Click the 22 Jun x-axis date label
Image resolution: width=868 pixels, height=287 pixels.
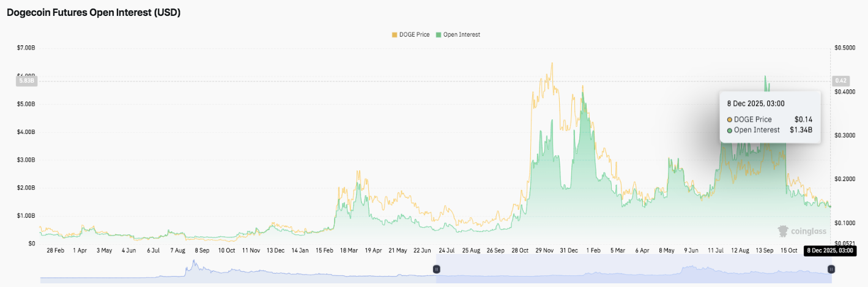coord(422,251)
